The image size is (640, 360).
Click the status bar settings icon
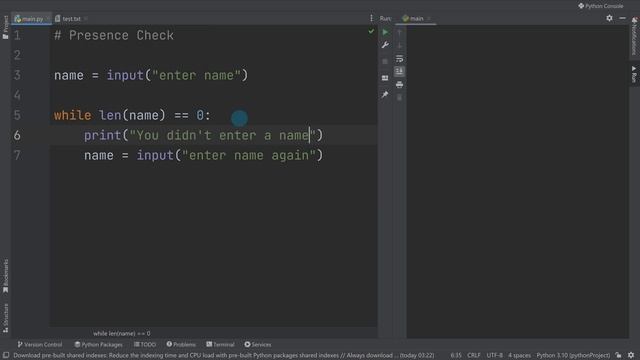(631, 356)
